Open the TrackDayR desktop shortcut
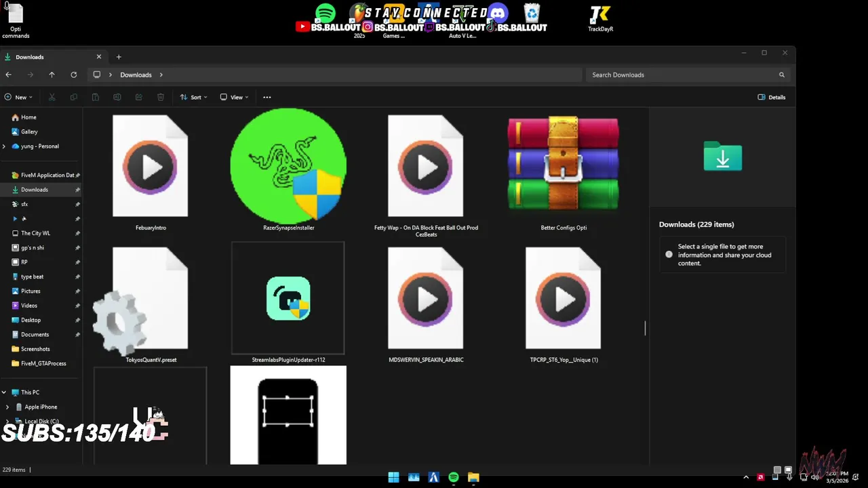Image resolution: width=868 pixels, height=488 pixels. coord(600,19)
